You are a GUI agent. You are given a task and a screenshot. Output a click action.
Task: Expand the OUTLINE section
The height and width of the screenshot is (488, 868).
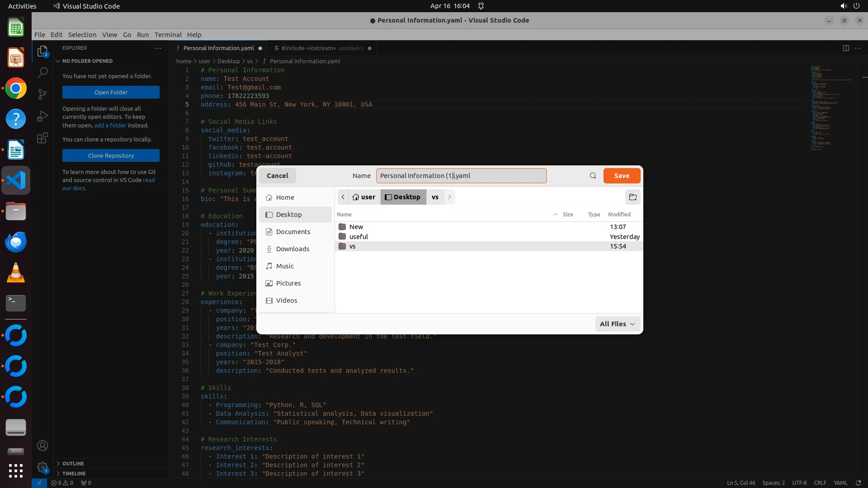click(73, 464)
